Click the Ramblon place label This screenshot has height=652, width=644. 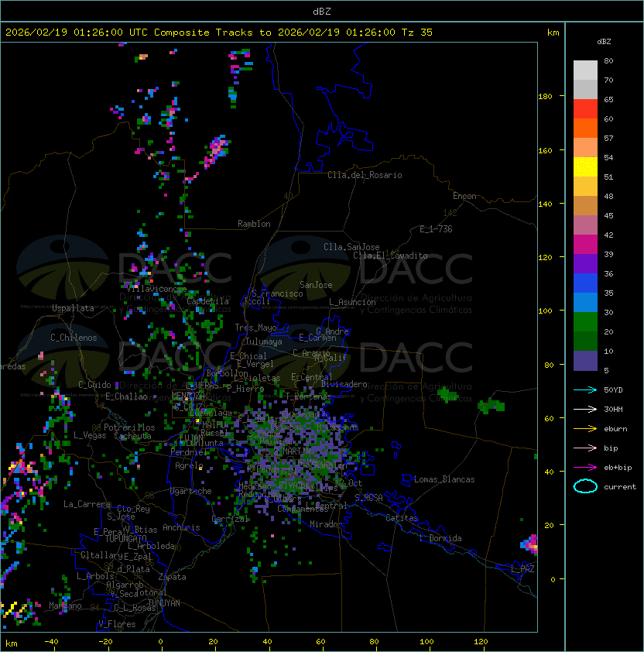(x=254, y=224)
